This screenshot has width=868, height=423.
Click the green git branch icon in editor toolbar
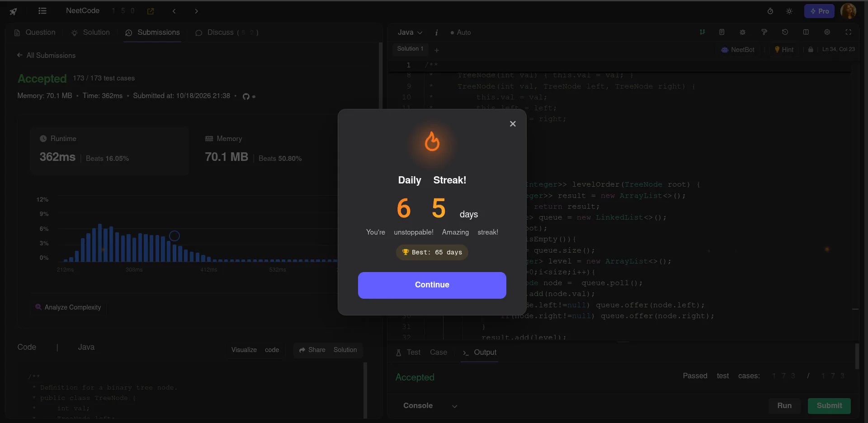[702, 32]
